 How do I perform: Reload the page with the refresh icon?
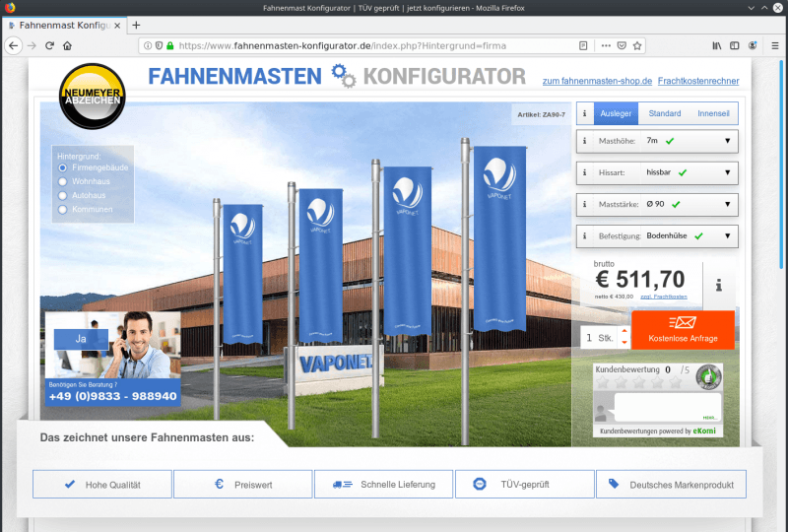click(x=49, y=45)
